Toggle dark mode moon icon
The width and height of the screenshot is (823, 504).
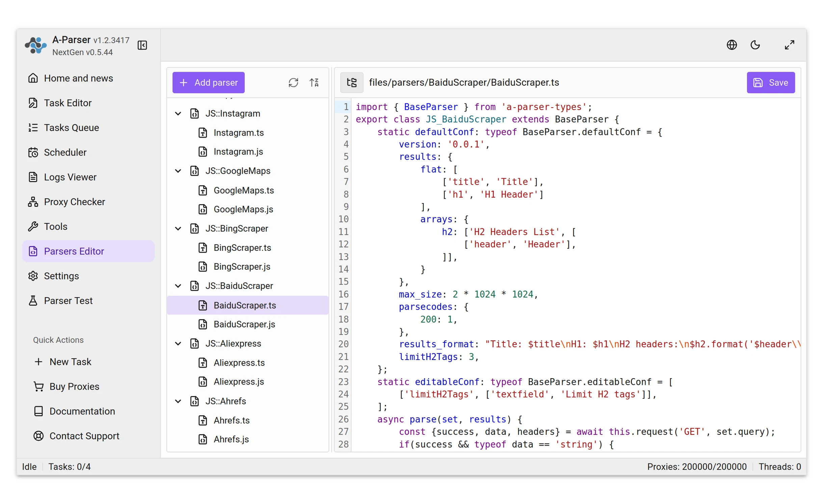[x=755, y=45]
